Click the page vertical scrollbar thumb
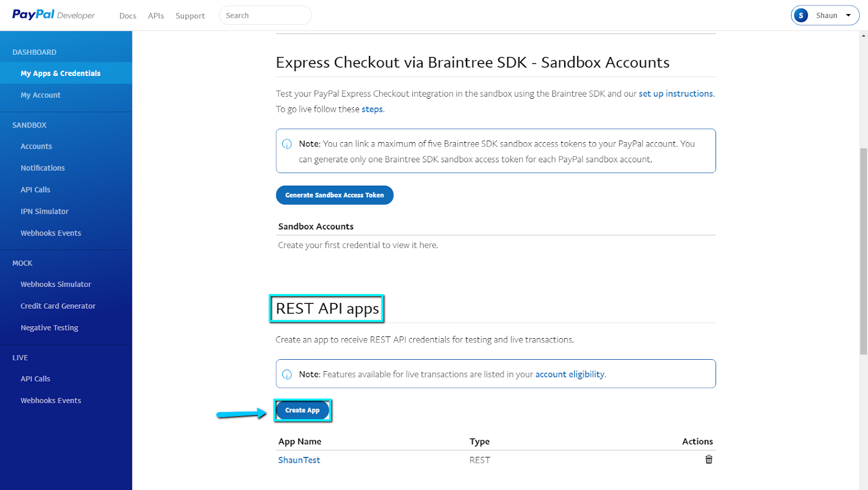 coord(864,251)
